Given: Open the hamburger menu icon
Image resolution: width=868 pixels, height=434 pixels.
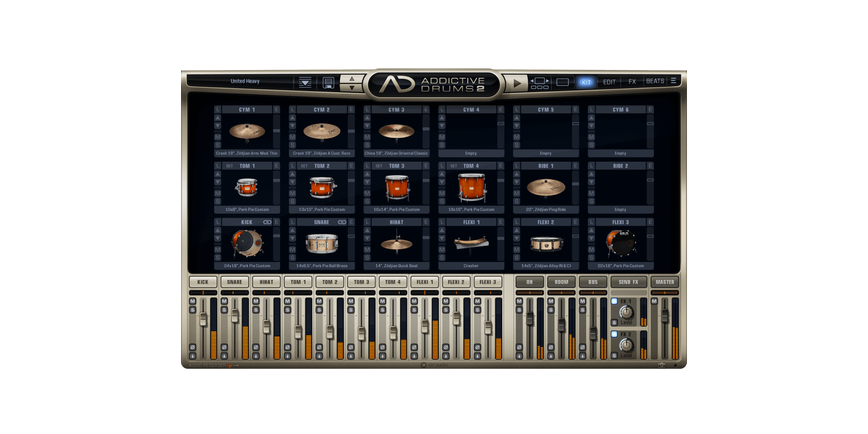Looking at the screenshot, I should 673,81.
